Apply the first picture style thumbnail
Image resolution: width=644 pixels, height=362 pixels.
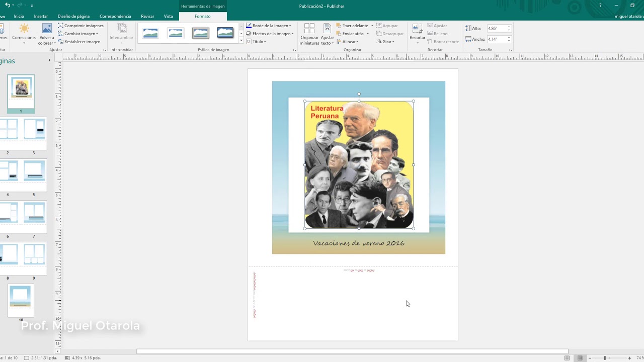click(150, 33)
